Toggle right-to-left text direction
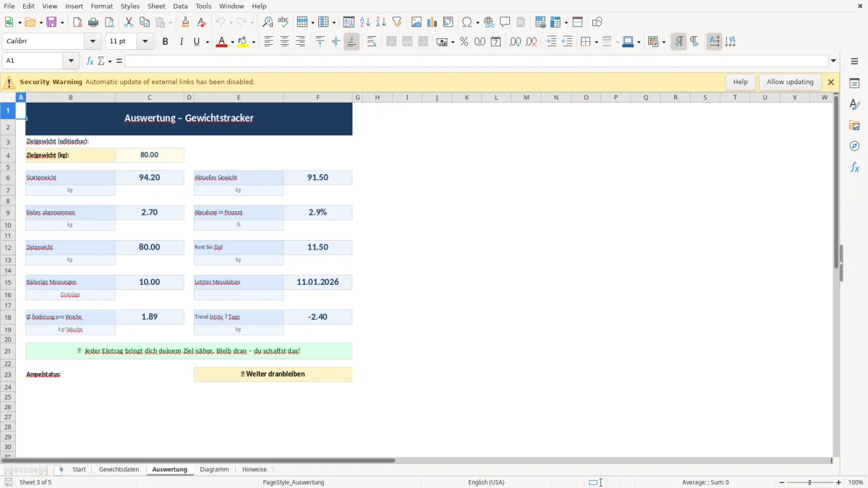Screen dimensions: 868x488 (694, 42)
